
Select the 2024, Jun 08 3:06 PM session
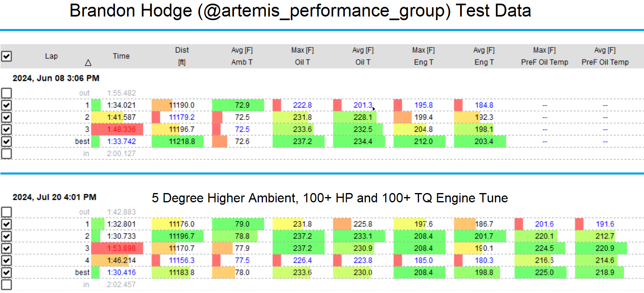[56, 78]
